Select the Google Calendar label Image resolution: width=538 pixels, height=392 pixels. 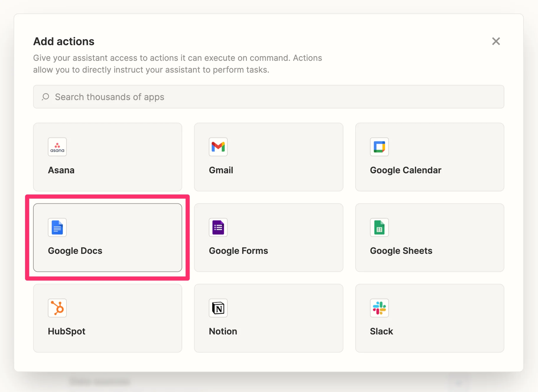click(406, 170)
